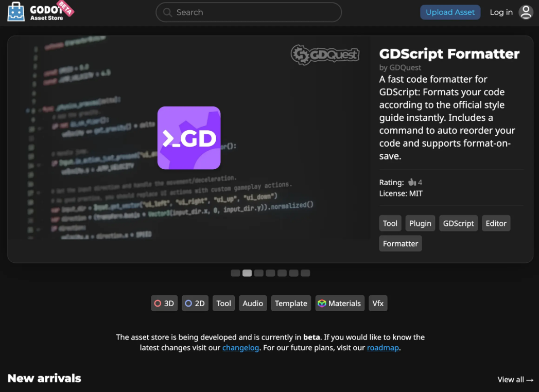Click the Godot Asset Store logo

pyautogui.click(x=40, y=12)
